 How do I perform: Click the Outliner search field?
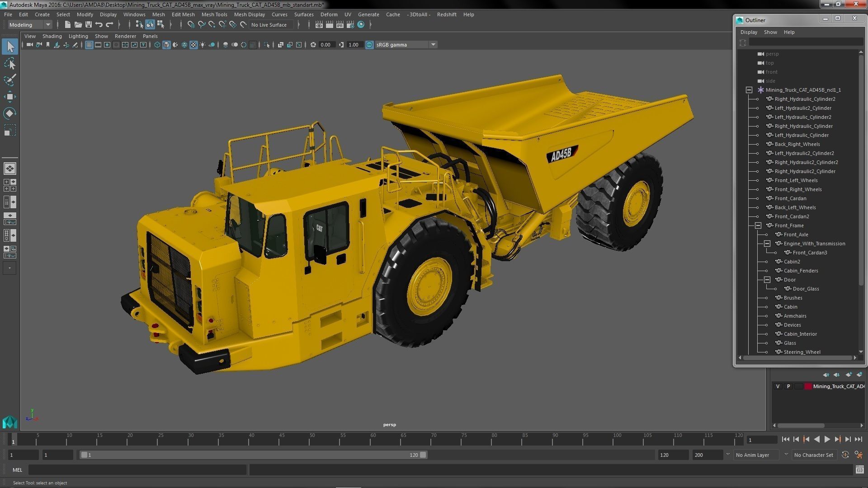[806, 42]
